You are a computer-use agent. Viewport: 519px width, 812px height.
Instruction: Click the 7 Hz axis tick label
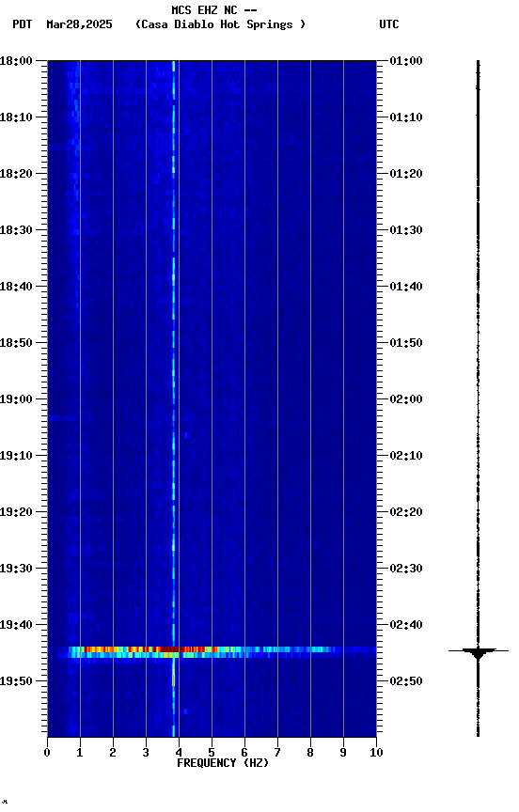point(277,753)
